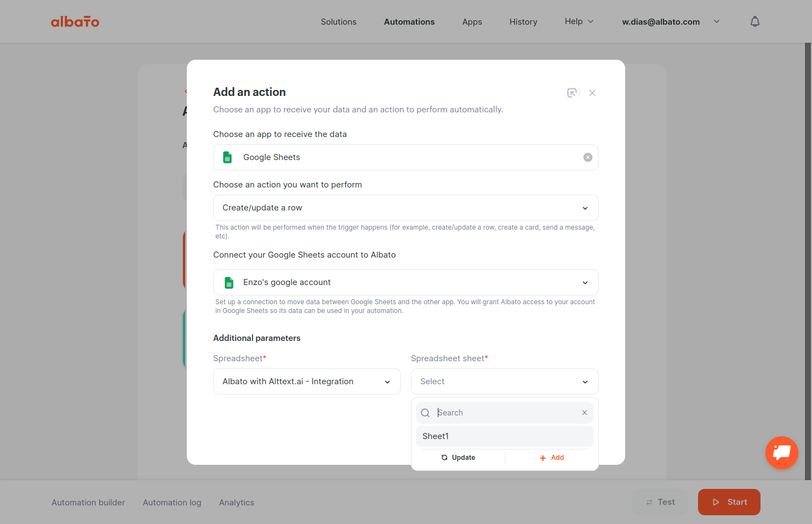This screenshot has height=524, width=812.
Task: Open the notifications bell
Action: point(755,21)
